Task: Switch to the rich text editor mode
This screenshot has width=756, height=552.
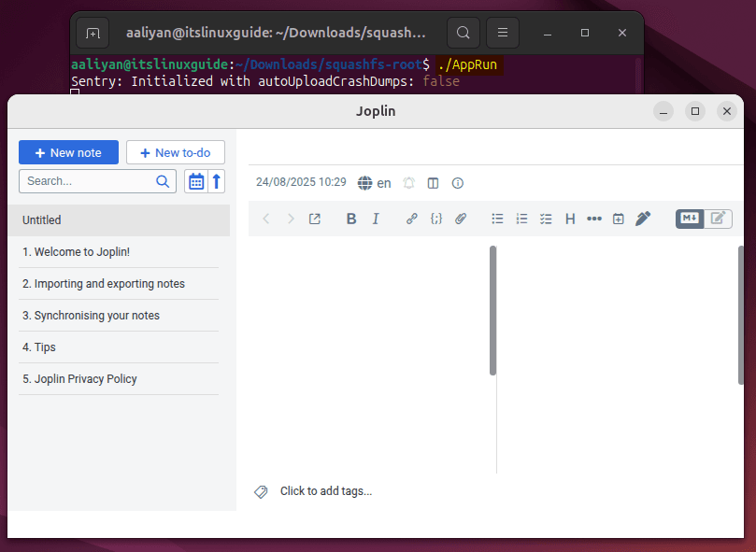Action: click(718, 219)
